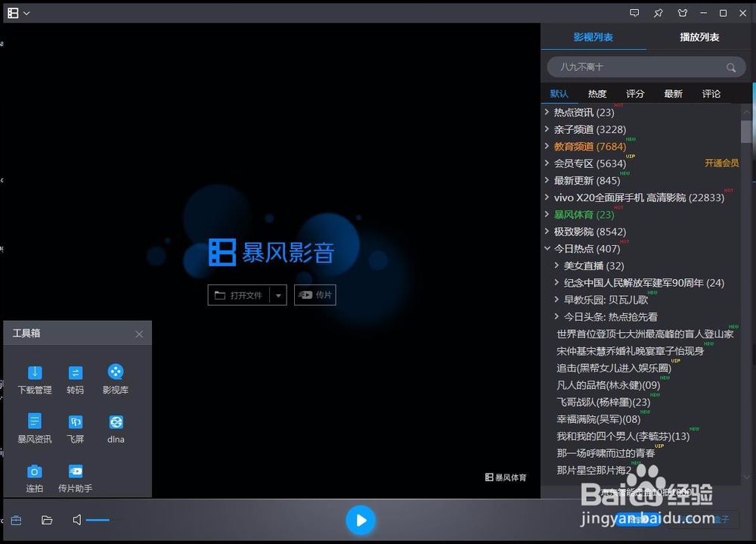Open the main menu dropdown arrow beside logo

(x=26, y=14)
